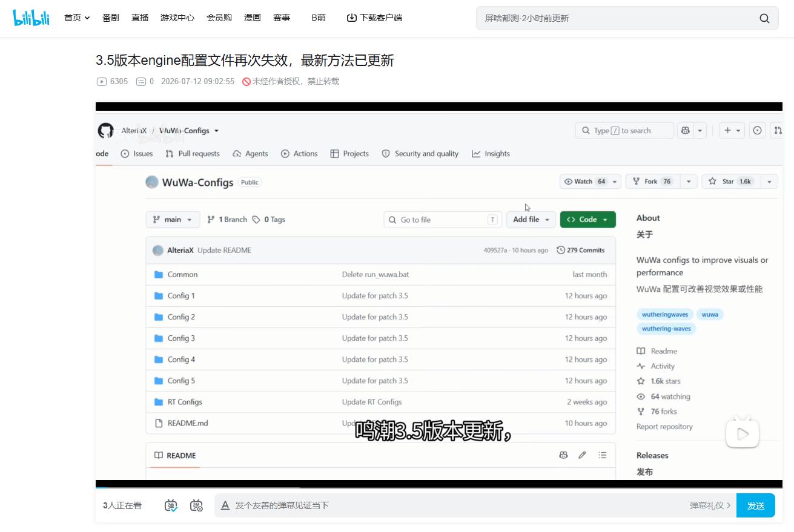Click the GitHub octocat logo
Viewport: 794px width, 532px height.
tap(106, 131)
